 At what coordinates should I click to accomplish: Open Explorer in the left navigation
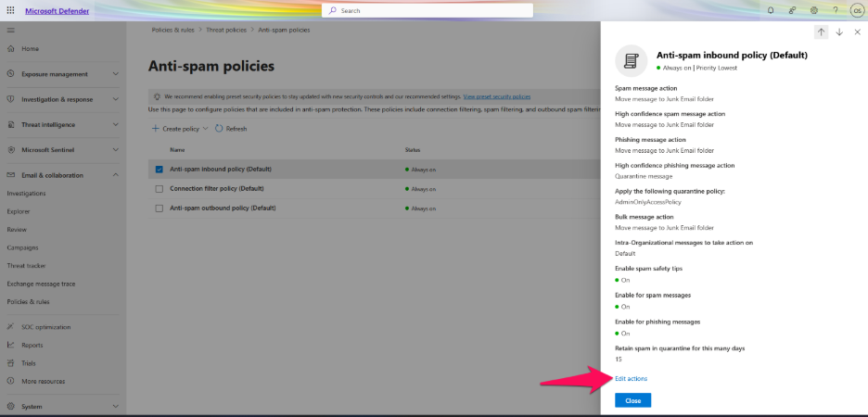click(x=19, y=211)
